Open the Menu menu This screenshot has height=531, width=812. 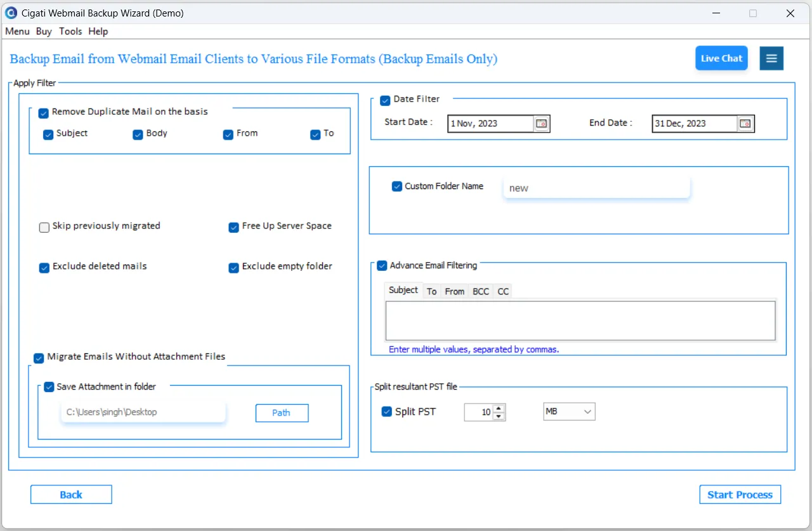(17, 31)
